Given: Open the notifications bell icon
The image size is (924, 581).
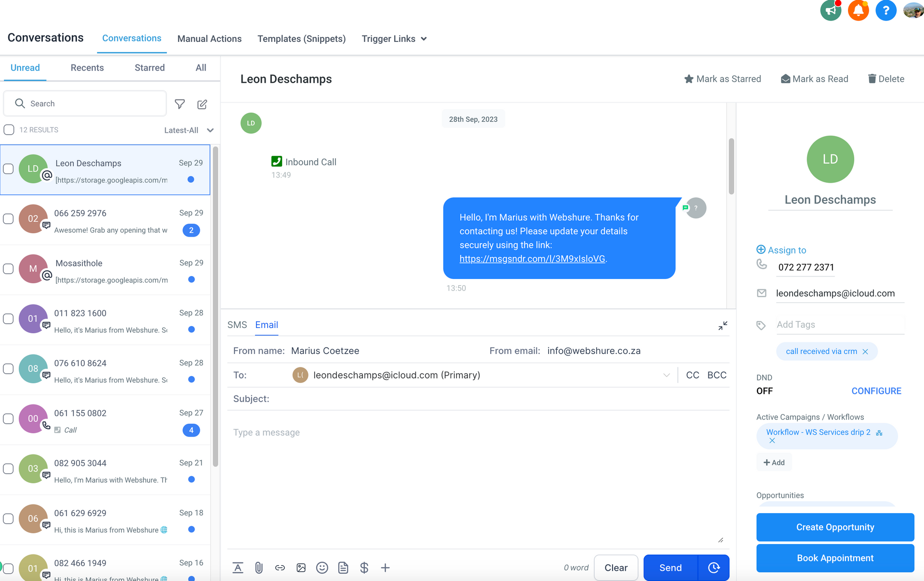Looking at the screenshot, I should tap(859, 10).
